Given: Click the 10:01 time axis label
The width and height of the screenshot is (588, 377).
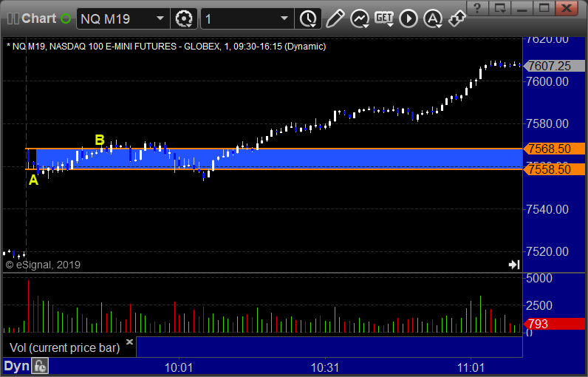Looking at the screenshot, I should [x=179, y=367].
